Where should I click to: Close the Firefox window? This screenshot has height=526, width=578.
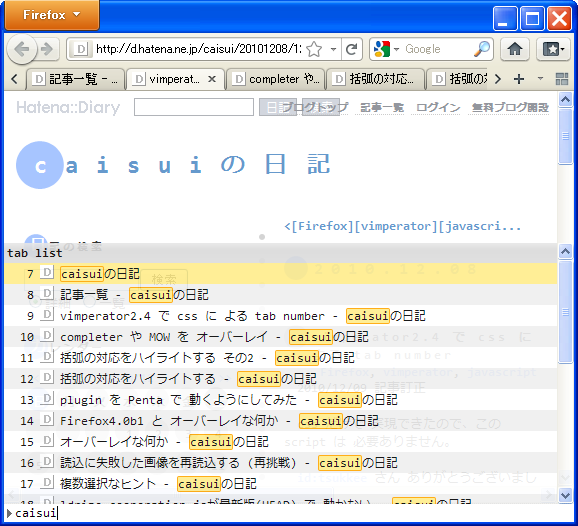coord(559,18)
